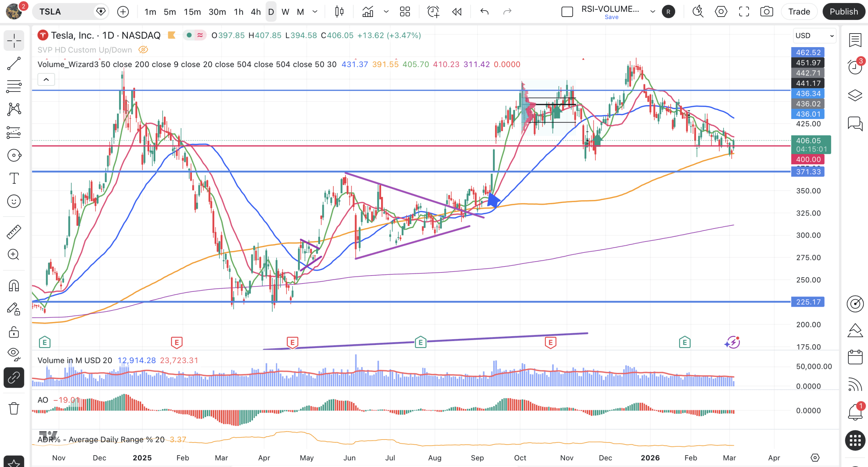This screenshot has width=868, height=467.
Task: Open the USD currency dropdown
Action: coord(814,36)
